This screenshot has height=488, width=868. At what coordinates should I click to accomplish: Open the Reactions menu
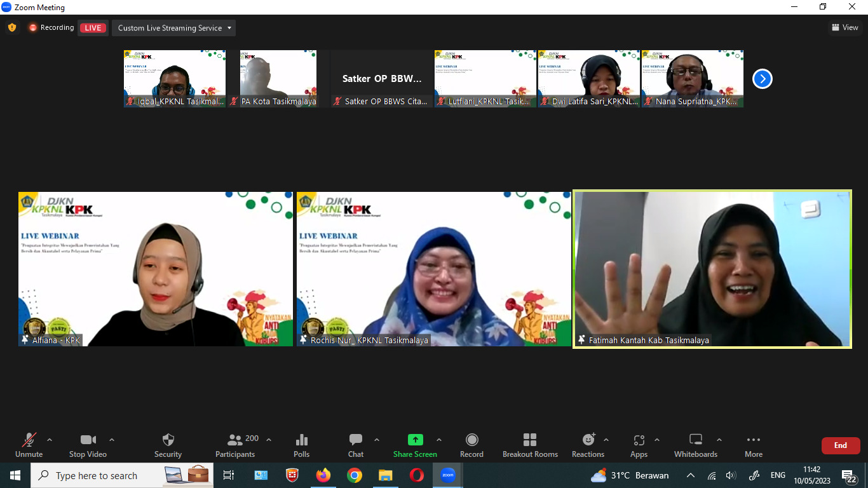pyautogui.click(x=588, y=445)
